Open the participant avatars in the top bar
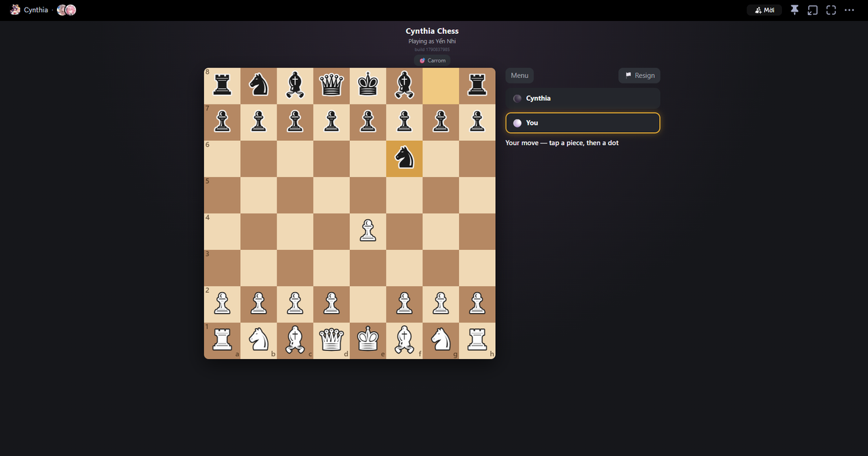The width and height of the screenshot is (868, 456). 66,10
